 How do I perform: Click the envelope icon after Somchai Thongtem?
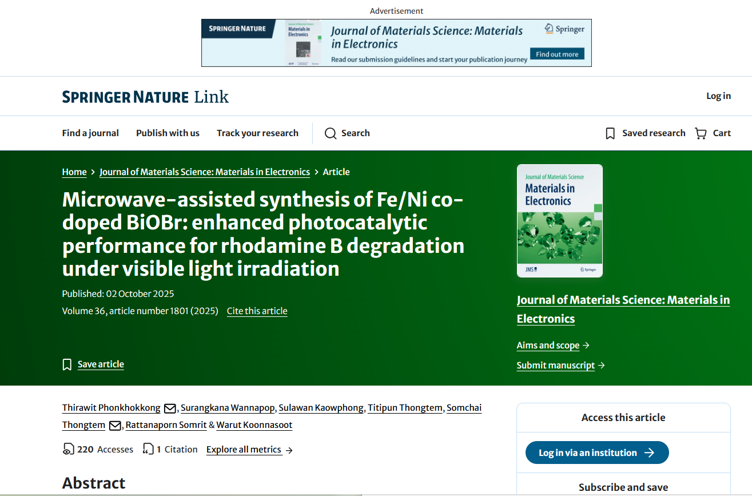pyautogui.click(x=115, y=425)
